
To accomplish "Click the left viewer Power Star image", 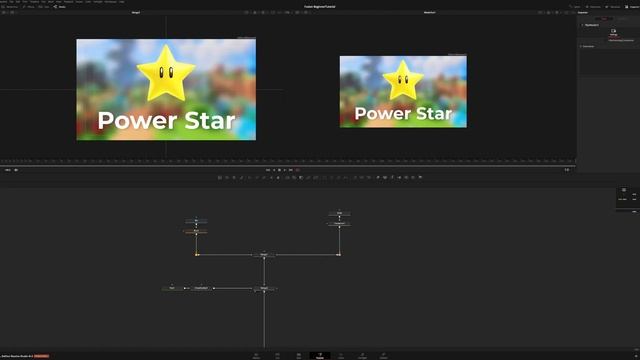I will [x=166, y=89].
